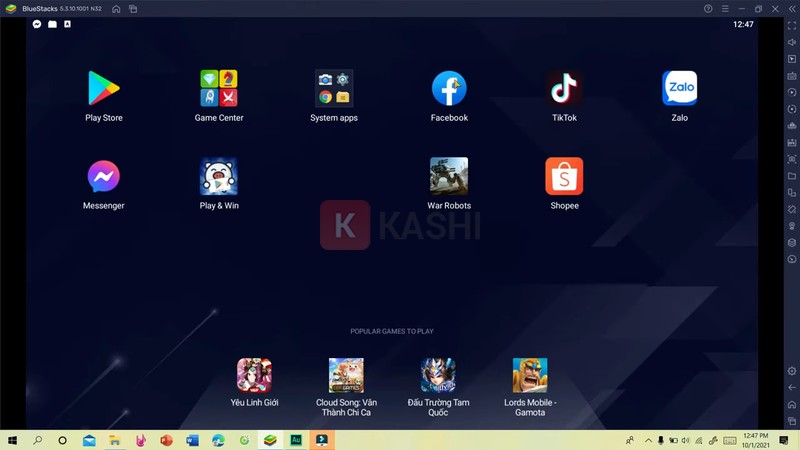Open Lords Mobile - Gamota game
Screen dimensions: 800x450
[x=530, y=375]
